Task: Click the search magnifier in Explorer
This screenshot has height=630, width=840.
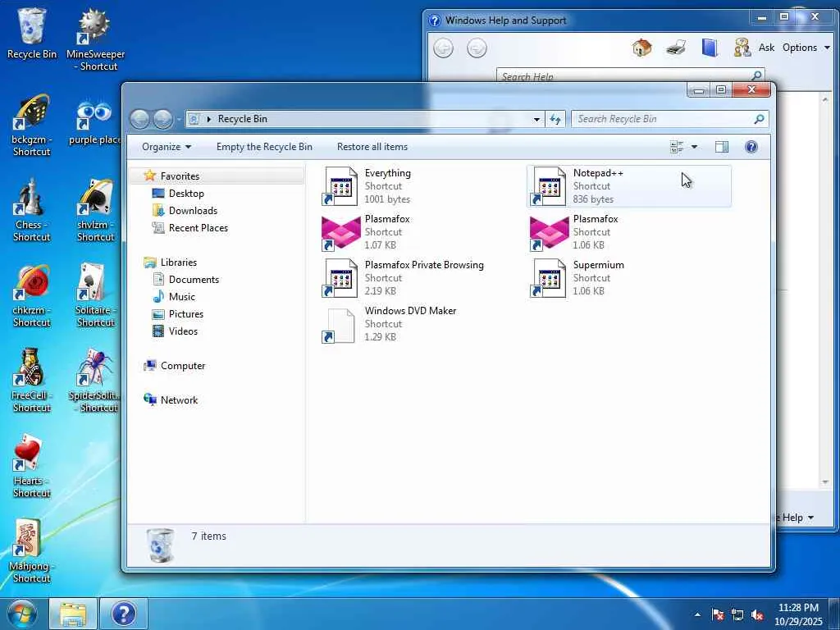Action: pyautogui.click(x=759, y=119)
